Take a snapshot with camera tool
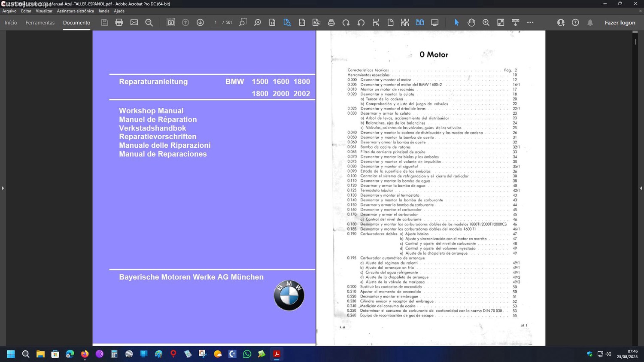This screenshot has height=362, width=644. pyautogui.click(x=170, y=22)
